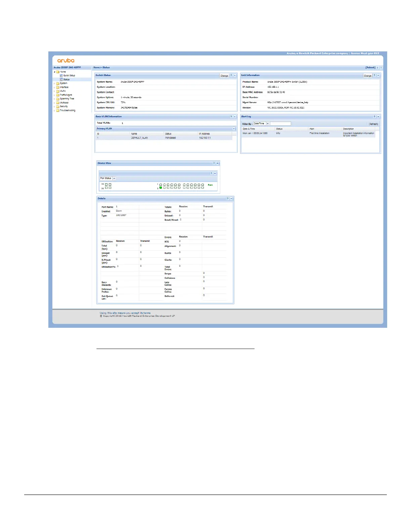Open help for Switch Status panel
This screenshot has width=411, height=532.
pyautogui.click(x=231, y=76)
